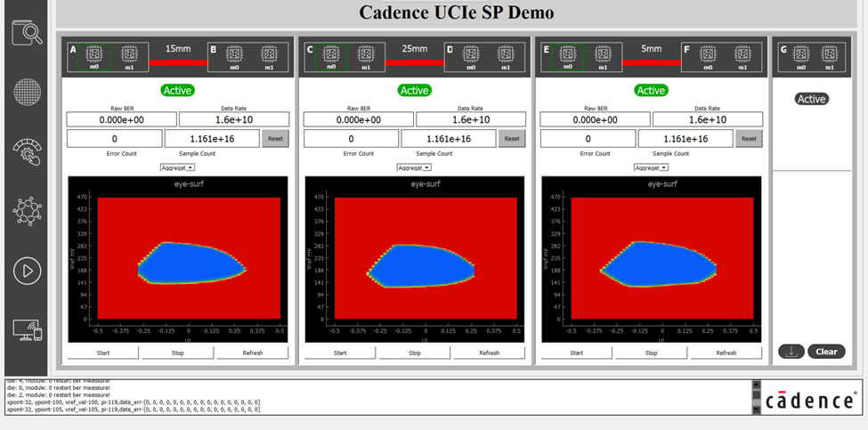Click Data Rate field in 15mm panel
The height and width of the screenshot is (430, 868).
234,119
